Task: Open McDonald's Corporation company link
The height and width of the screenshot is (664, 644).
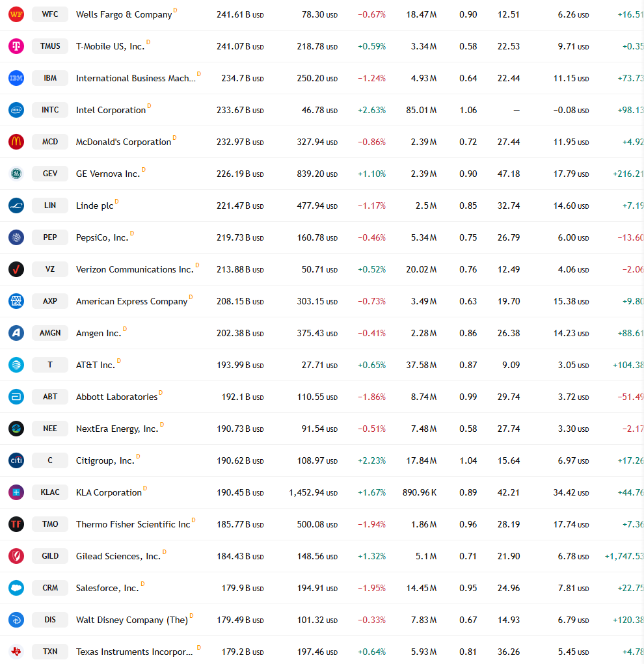Action: point(124,142)
